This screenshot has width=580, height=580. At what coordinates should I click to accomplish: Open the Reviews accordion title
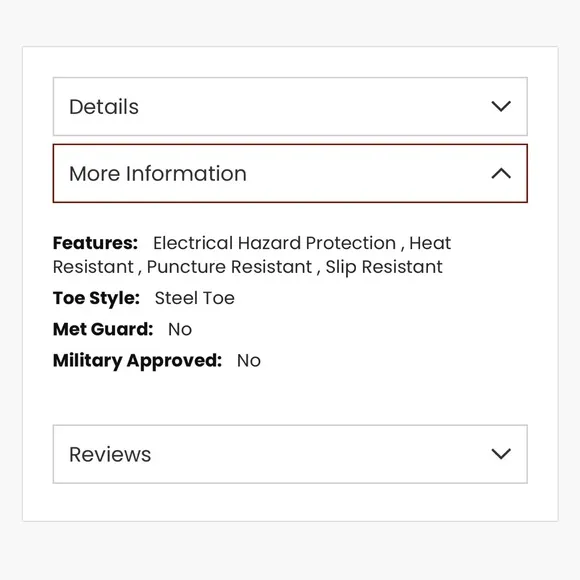tap(110, 454)
